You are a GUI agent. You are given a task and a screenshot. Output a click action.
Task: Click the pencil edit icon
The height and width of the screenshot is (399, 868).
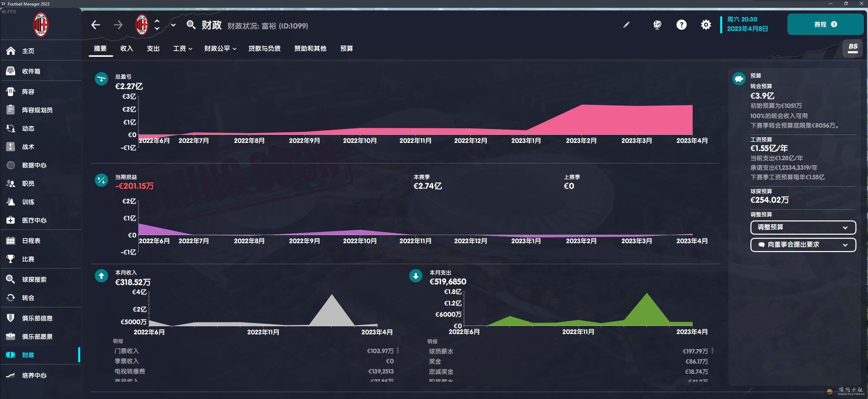(626, 25)
